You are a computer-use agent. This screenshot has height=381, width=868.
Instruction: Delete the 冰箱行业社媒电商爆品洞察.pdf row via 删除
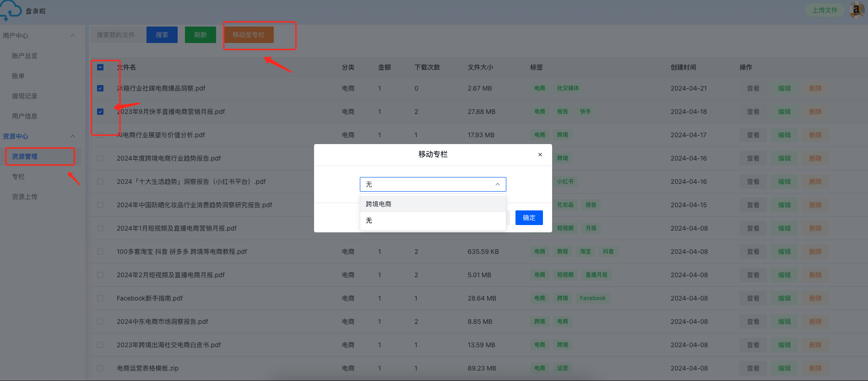(815, 88)
